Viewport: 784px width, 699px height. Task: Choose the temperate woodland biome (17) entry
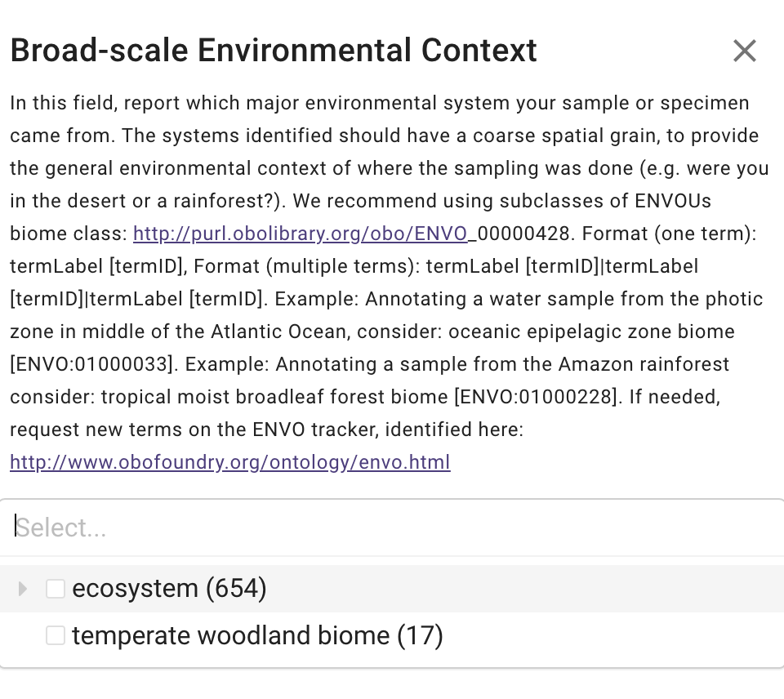[x=257, y=635]
